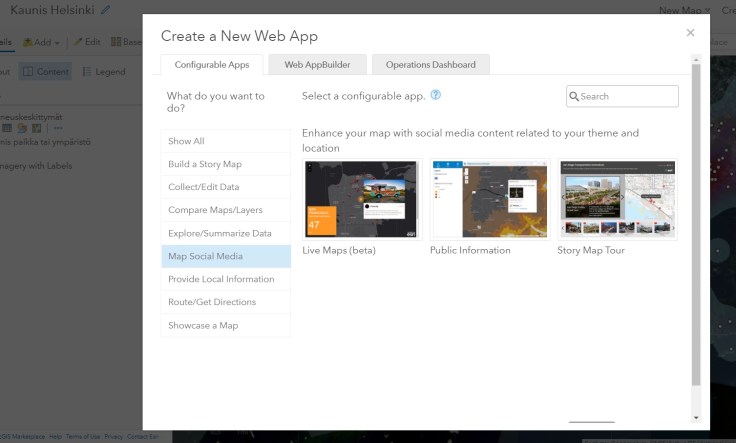This screenshot has height=443, width=736.
Task: Choose Explore/Summarize Data category
Action: [x=226, y=233]
